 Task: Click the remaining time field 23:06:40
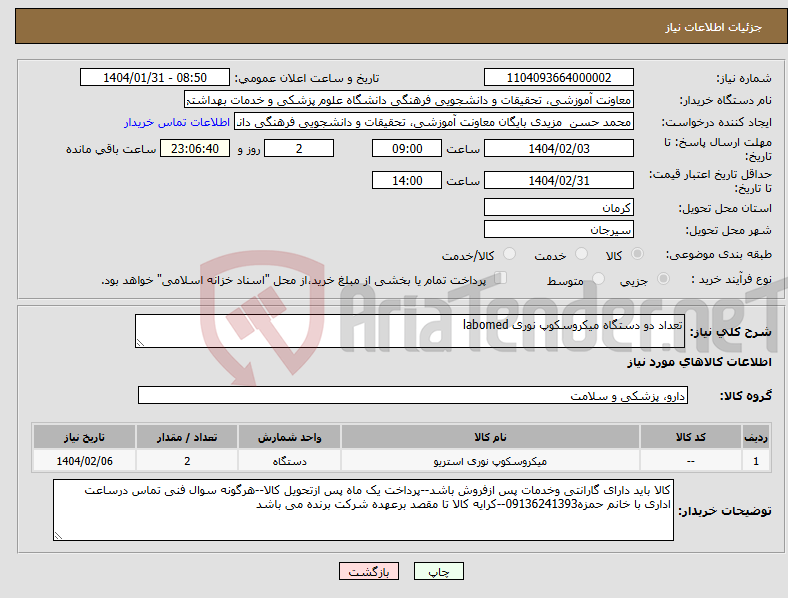point(195,148)
